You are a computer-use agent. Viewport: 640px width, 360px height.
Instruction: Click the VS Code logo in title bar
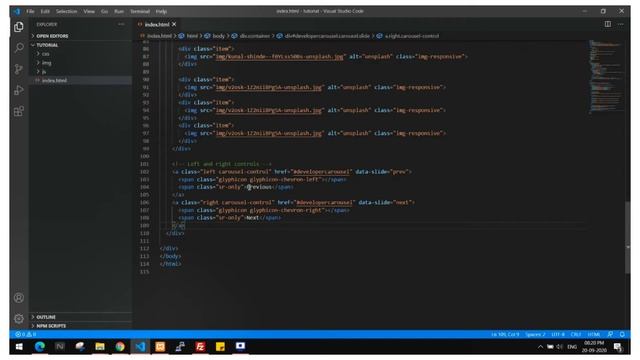point(17,11)
